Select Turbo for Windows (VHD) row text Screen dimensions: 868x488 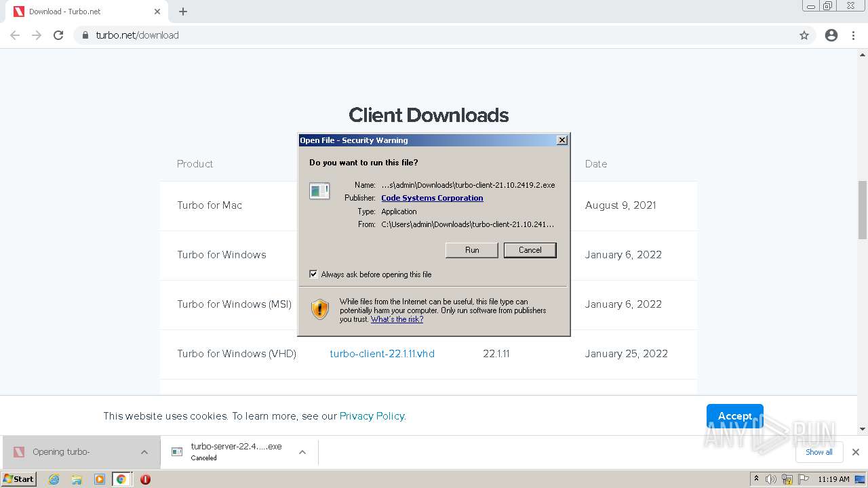point(237,354)
